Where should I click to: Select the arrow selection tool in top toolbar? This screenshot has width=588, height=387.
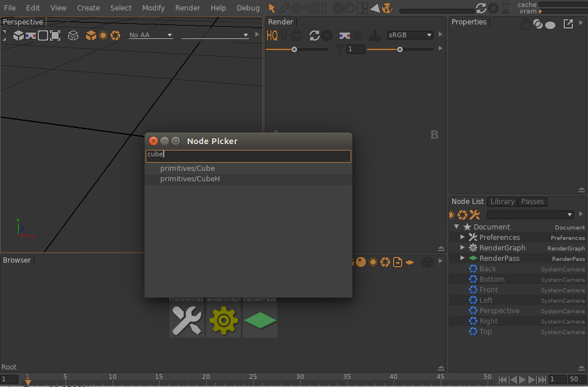[x=272, y=8]
